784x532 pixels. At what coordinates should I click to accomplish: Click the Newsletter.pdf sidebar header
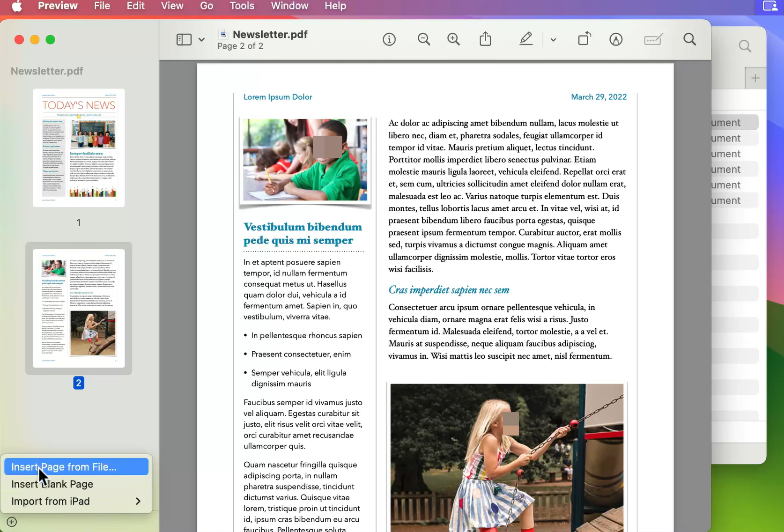tap(47, 71)
